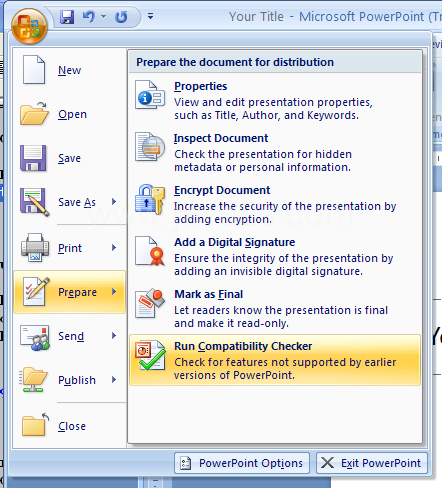This screenshot has width=442, height=488.
Task: Click 'Increase the security of the presentation' text
Action: [285, 213]
